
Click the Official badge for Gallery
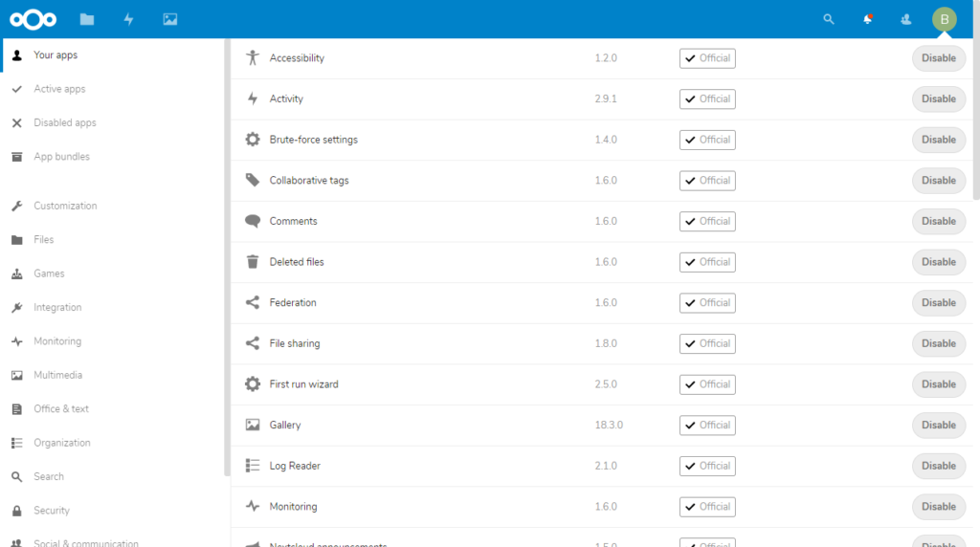click(707, 426)
